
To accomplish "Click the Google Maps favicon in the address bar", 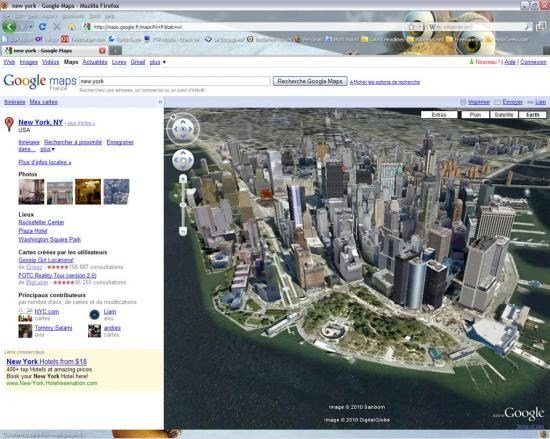I will (x=87, y=27).
